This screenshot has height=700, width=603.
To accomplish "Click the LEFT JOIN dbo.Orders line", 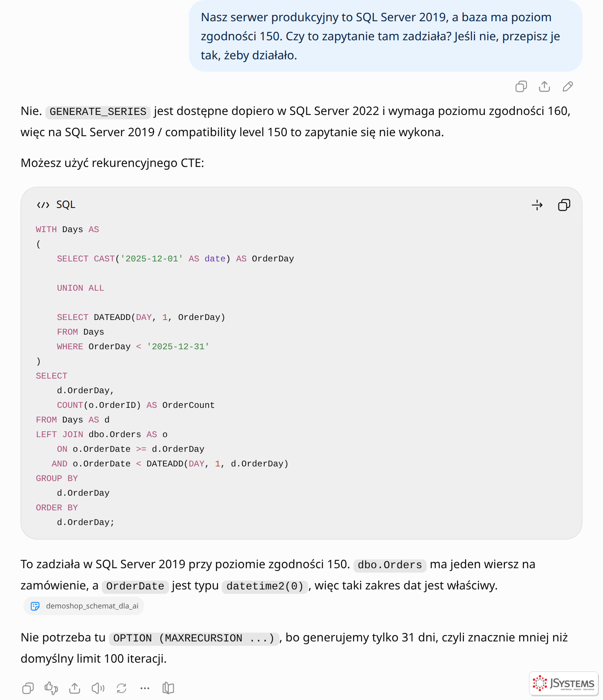I will (x=102, y=435).
